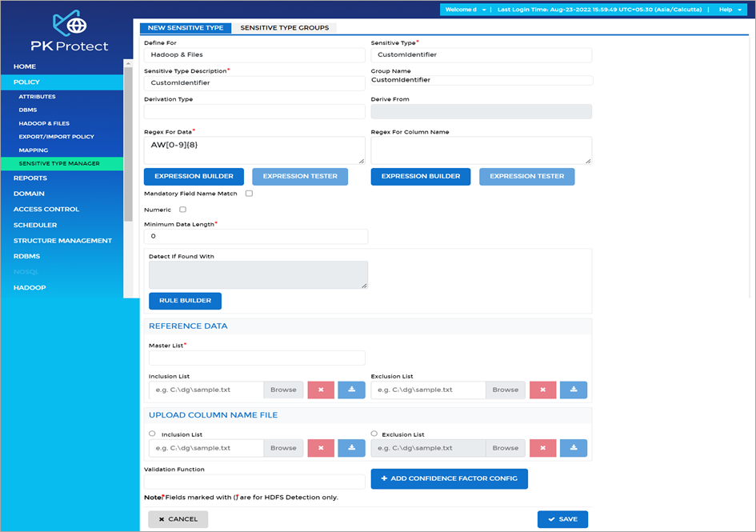Open the Validation Function dropdown

point(254,481)
